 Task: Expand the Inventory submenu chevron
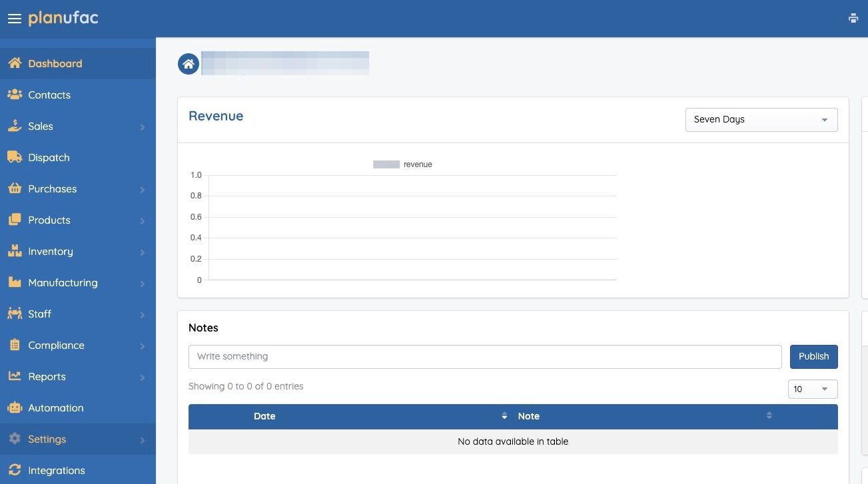143,252
